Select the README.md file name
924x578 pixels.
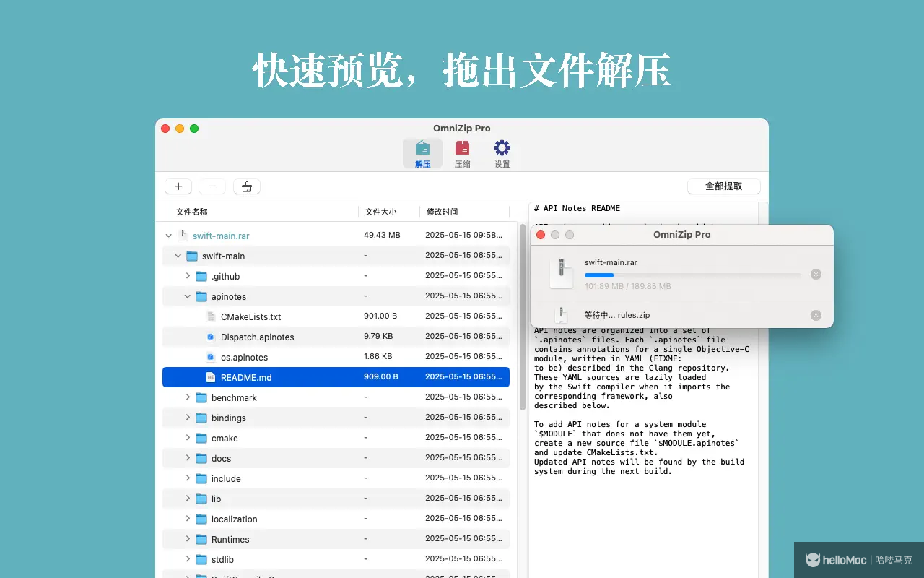(x=246, y=377)
